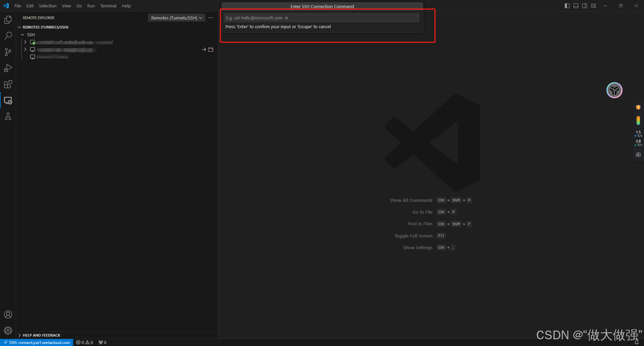Screen dimensions: 644x346
Task: Click the Show Settings shortcut hint
Action: (x=429, y=247)
